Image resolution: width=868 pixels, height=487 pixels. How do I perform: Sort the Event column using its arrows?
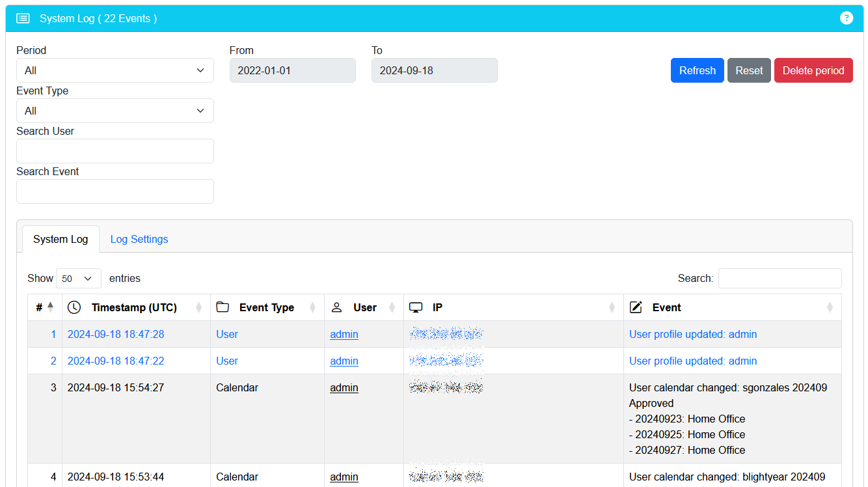pyautogui.click(x=830, y=307)
